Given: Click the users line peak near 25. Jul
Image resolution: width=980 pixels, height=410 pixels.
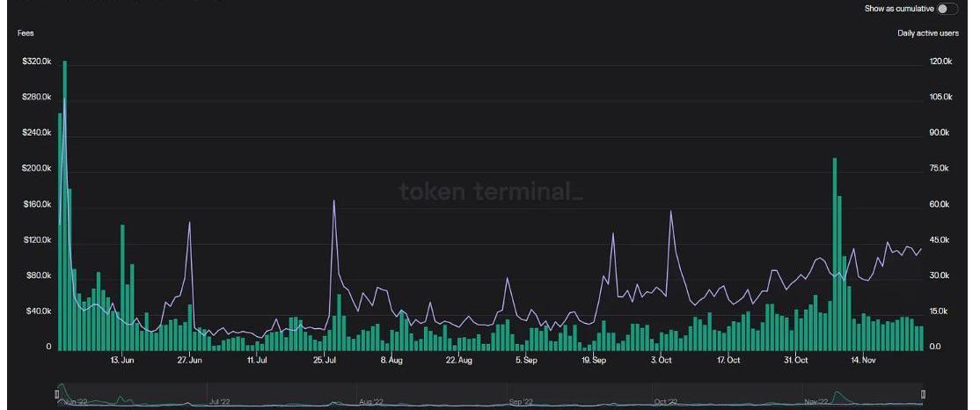Looking at the screenshot, I should tap(334, 201).
